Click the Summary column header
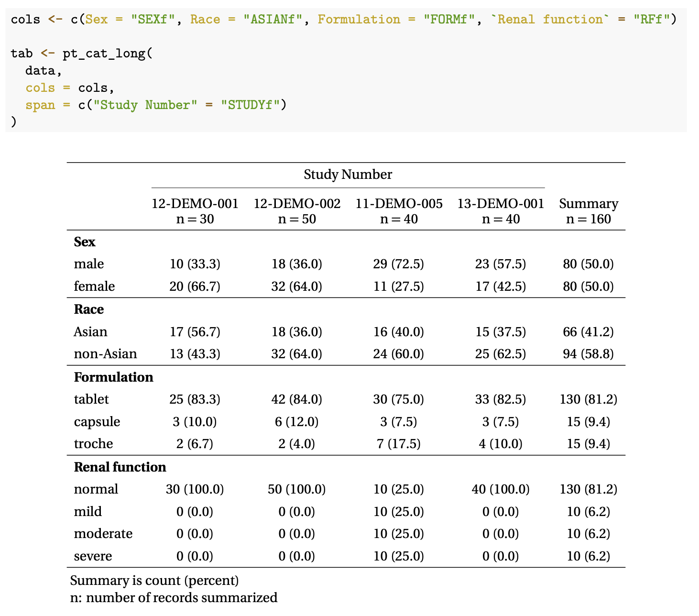 589,204
